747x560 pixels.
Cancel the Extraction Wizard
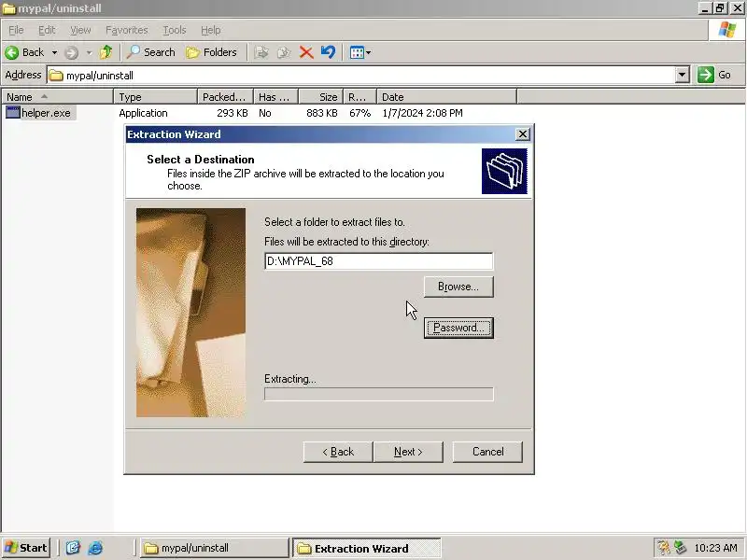pos(487,452)
